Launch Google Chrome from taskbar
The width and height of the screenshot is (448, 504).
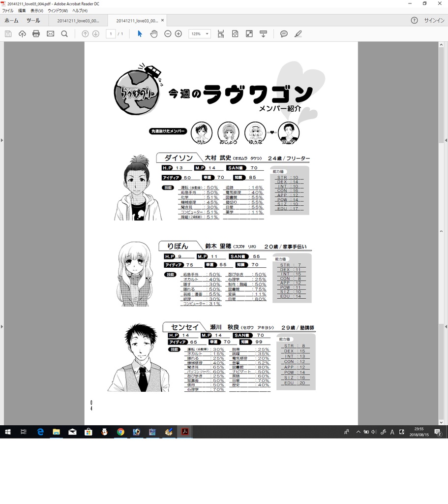tap(120, 432)
